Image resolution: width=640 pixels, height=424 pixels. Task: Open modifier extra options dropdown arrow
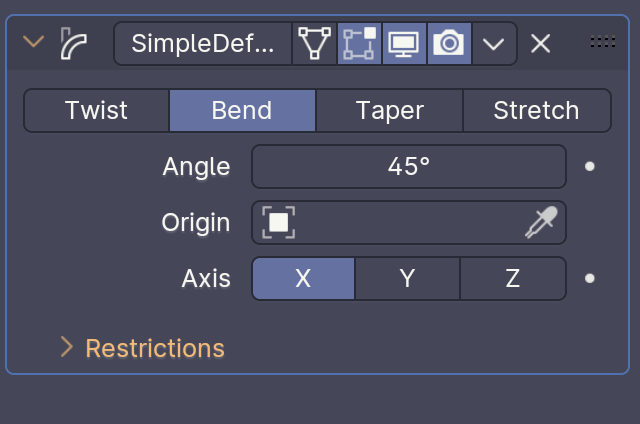click(493, 44)
